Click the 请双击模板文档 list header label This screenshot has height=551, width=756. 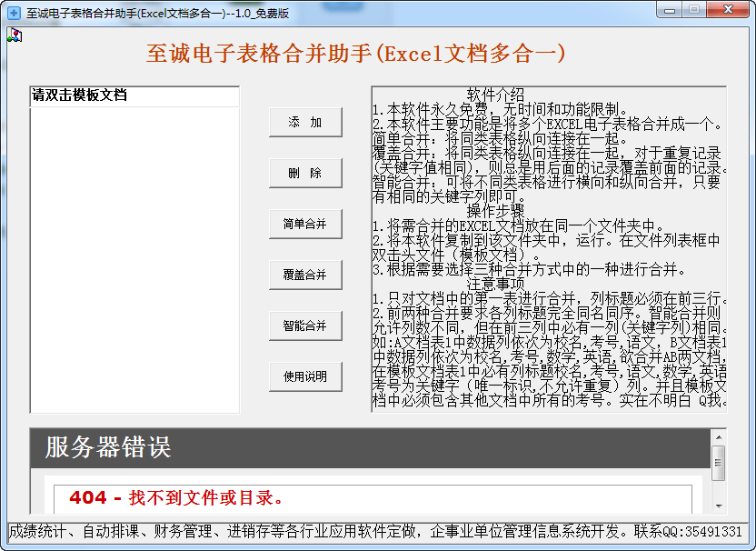pos(77,95)
